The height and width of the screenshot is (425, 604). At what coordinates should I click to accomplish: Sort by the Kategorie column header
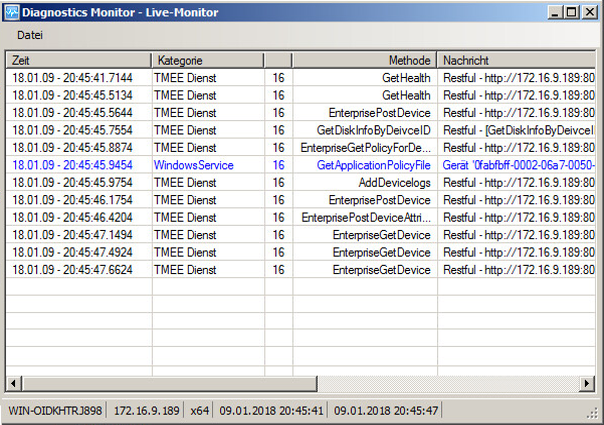tap(207, 61)
